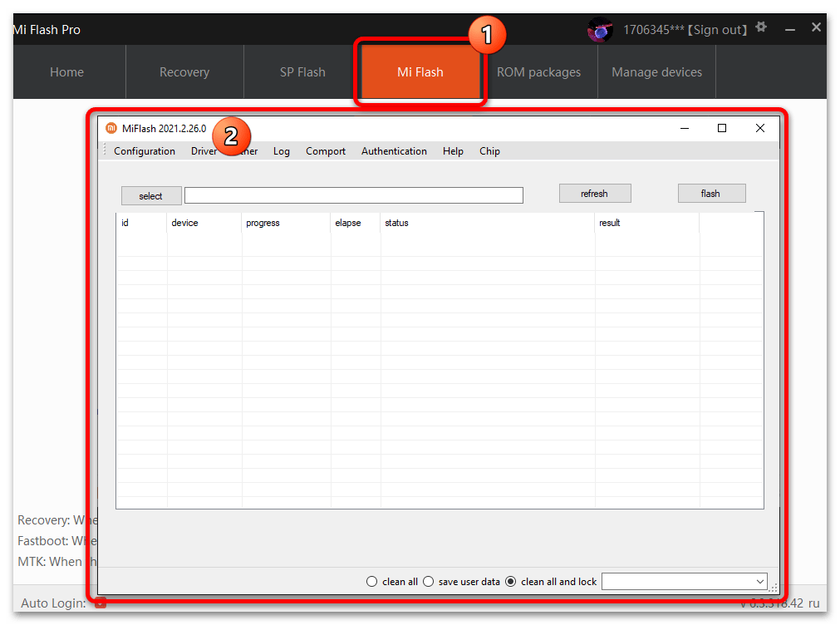Viewport: 840px width, 625px height.
Task: Select the 'clean all' radio option
Action: (372, 582)
